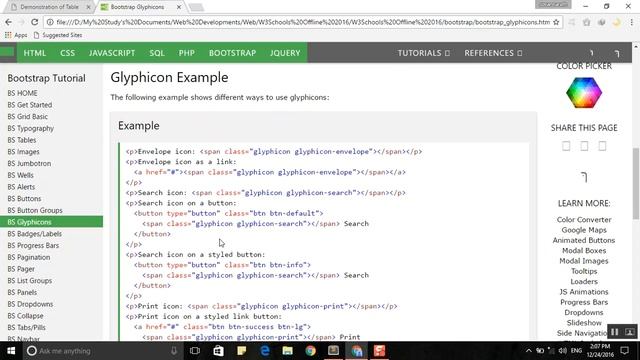Viewport: 640px width, 360px height.
Task: Open BS Images sidebar link
Action: pos(23,152)
